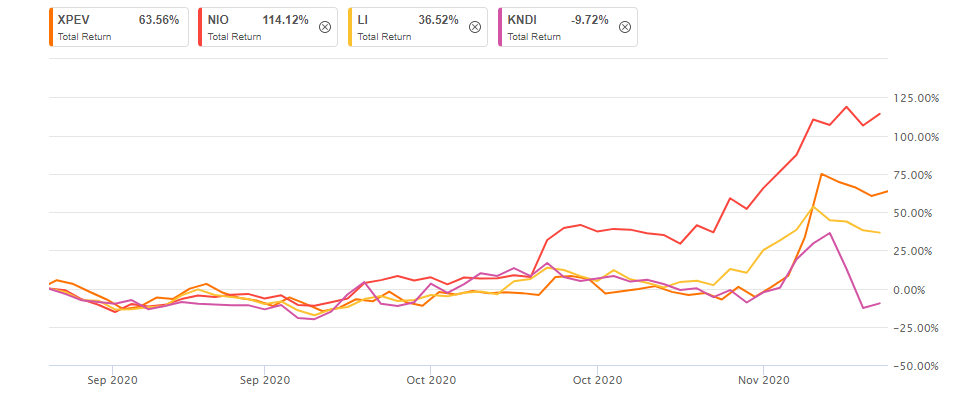Click the KNDI magenta color bar
This screenshot has width=980, height=397.
[499, 27]
